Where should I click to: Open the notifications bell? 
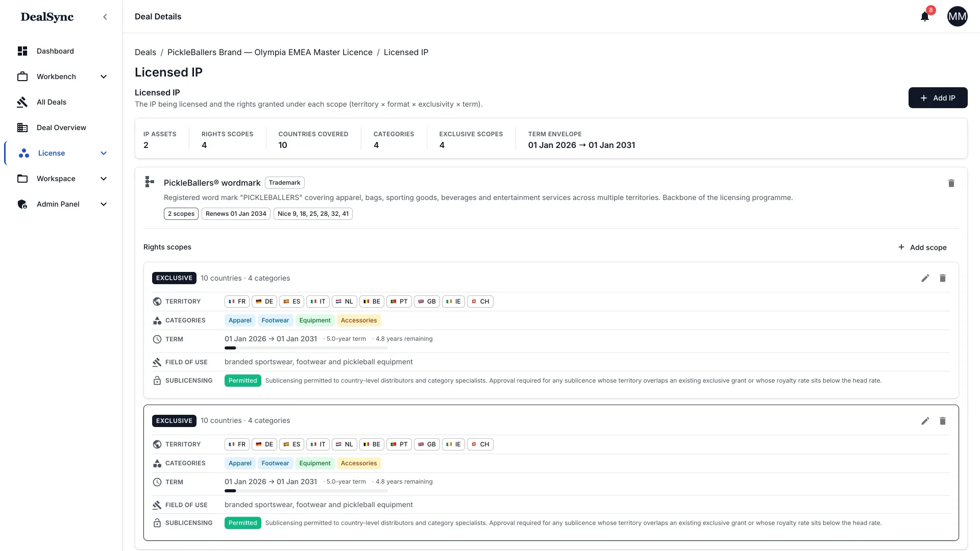(925, 17)
